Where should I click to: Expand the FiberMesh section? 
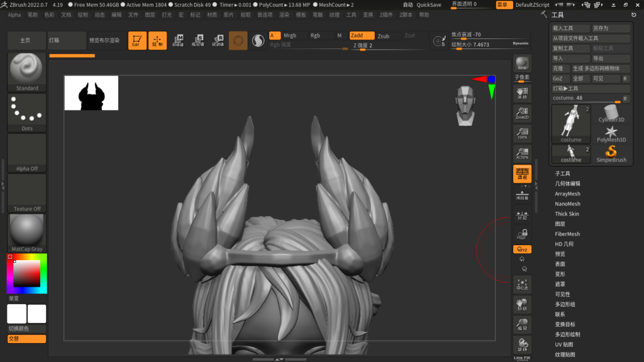(567, 234)
